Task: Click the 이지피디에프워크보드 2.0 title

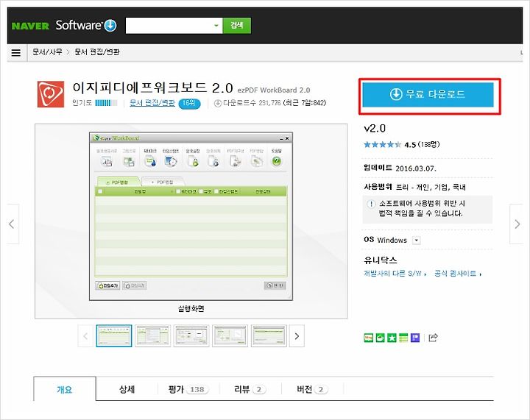Action: click(153, 88)
